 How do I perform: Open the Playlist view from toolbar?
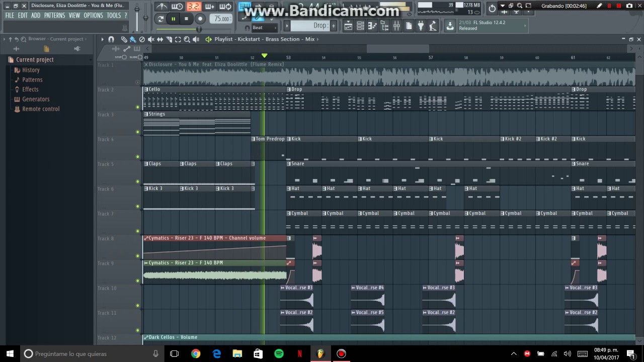348,26
